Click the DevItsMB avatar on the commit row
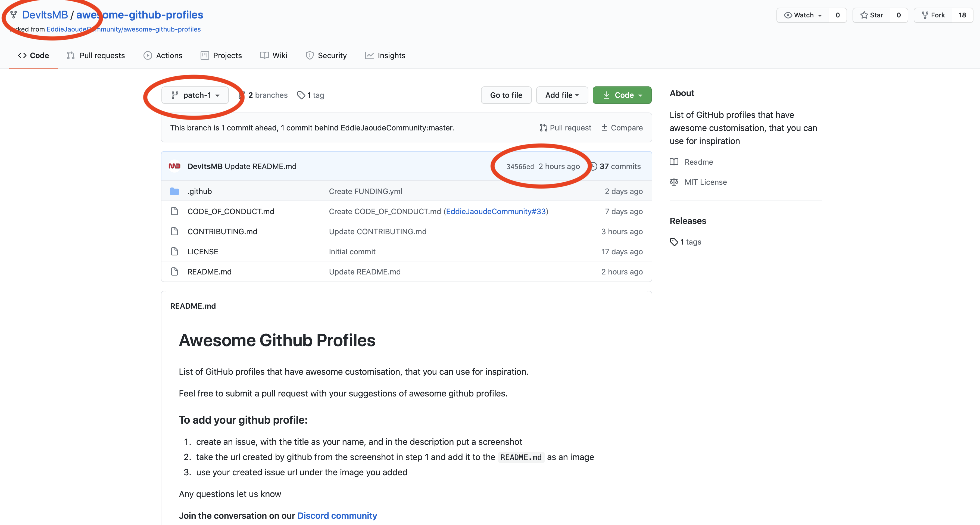The width and height of the screenshot is (980, 525). point(175,166)
